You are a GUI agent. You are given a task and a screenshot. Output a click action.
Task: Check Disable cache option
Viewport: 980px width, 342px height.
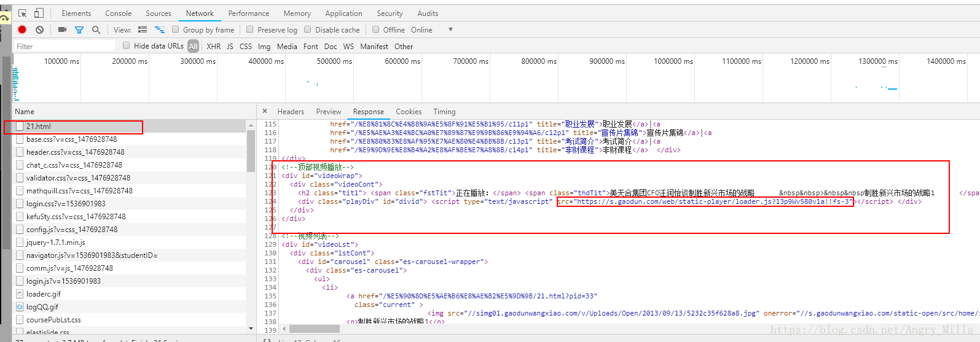coord(307,29)
